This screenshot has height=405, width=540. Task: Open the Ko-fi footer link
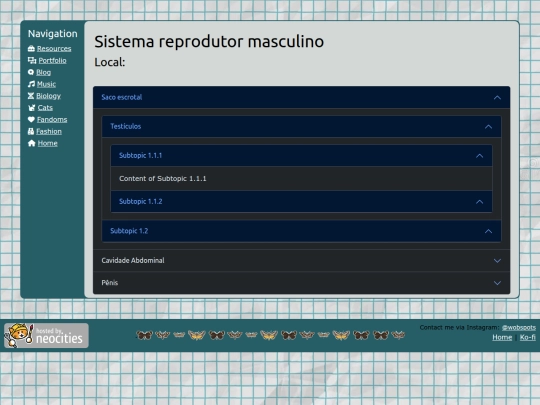point(528,337)
